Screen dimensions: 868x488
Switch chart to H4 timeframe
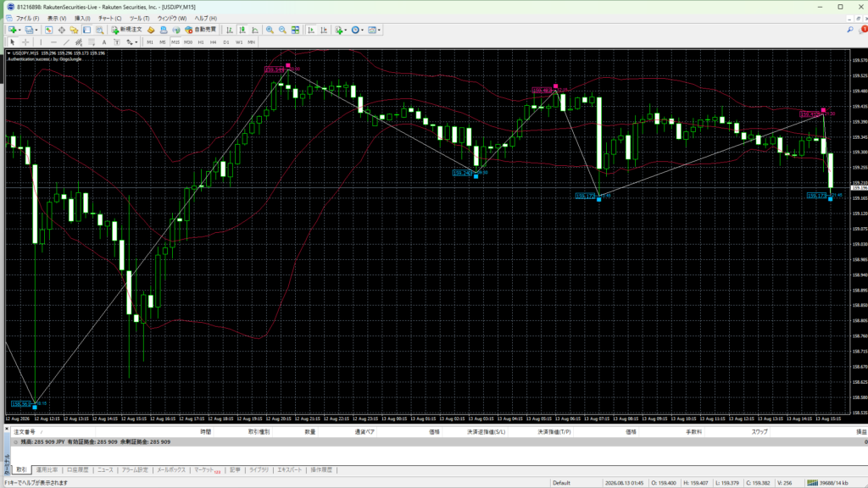click(x=213, y=42)
